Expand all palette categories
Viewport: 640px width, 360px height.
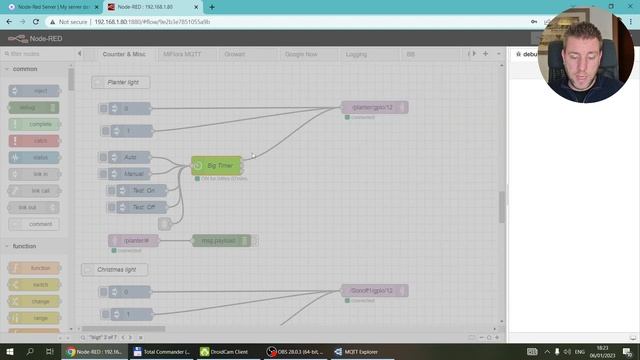coord(68,338)
